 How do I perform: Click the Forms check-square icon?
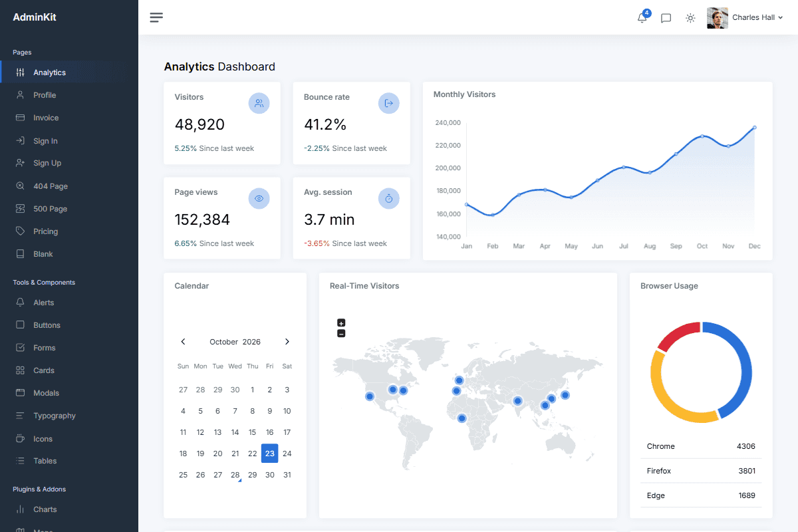coord(20,348)
